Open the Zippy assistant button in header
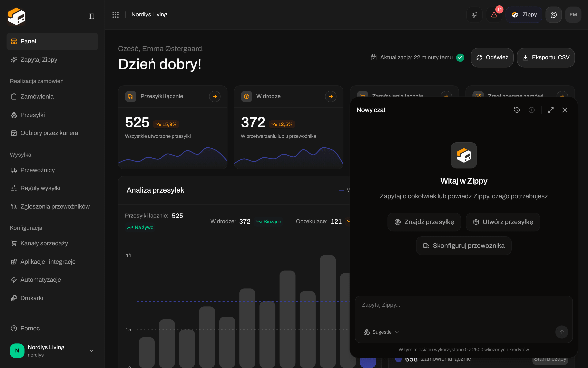 524,15
